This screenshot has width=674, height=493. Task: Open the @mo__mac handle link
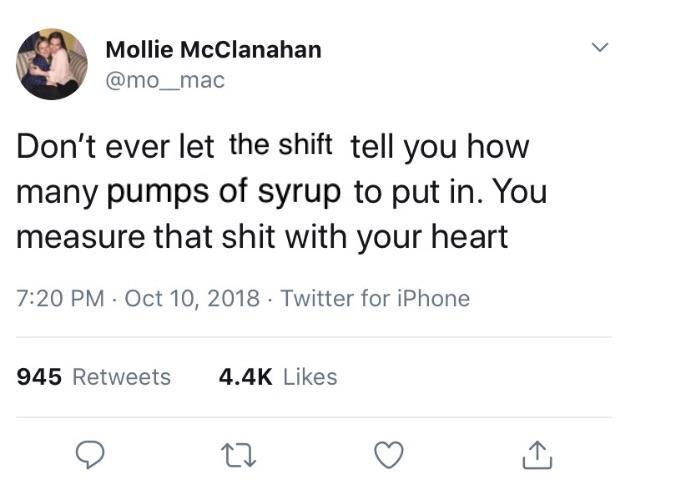pyautogui.click(x=165, y=81)
